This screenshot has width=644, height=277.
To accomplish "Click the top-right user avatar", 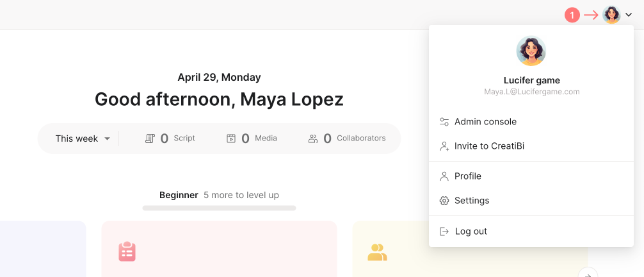I will click(611, 15).
